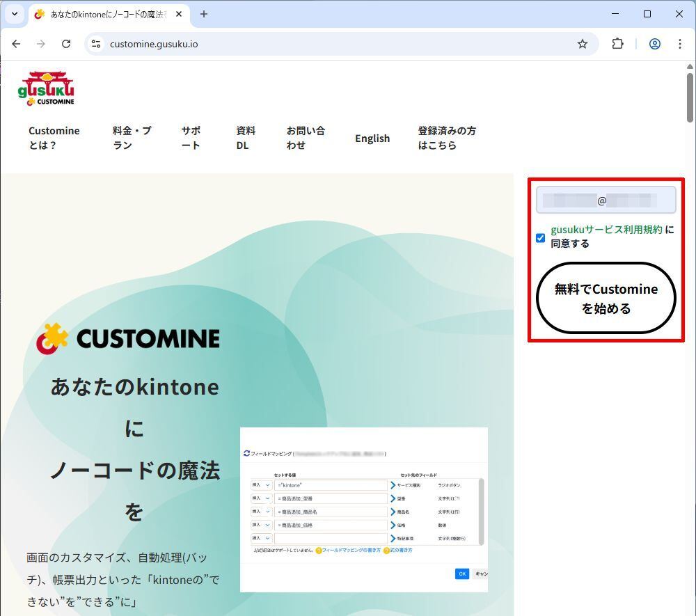Open the 'Customineとは？' menu item
The image size is (696, 616).
pyautogui.click(x=54, y=138)
